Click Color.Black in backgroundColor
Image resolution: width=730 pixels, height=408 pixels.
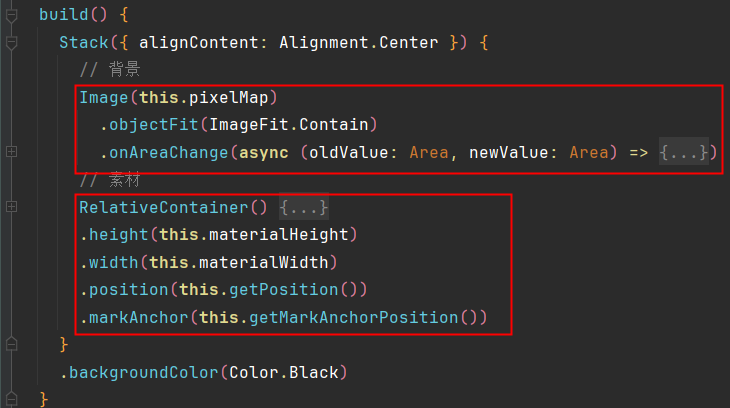click(283, 372)
